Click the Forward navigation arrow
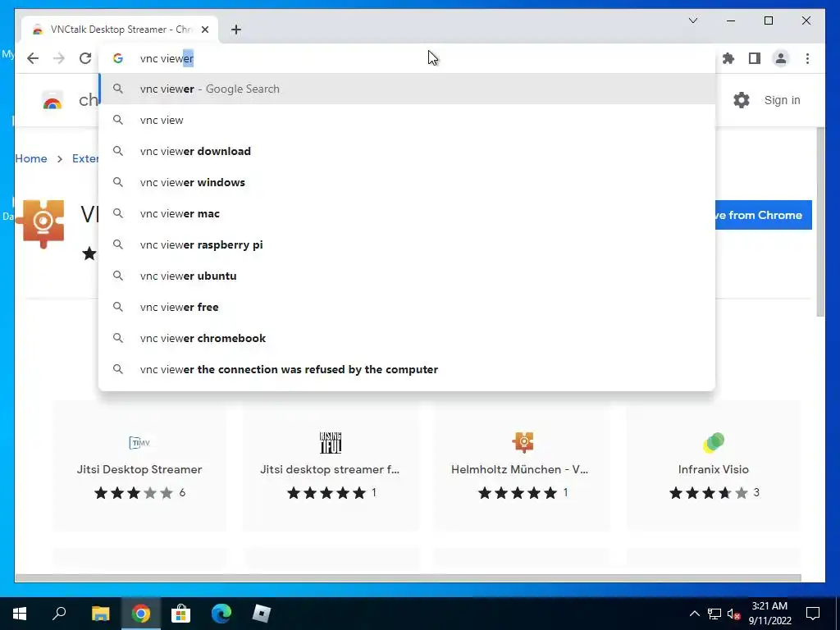840x630 pixels. coord(59,58)
